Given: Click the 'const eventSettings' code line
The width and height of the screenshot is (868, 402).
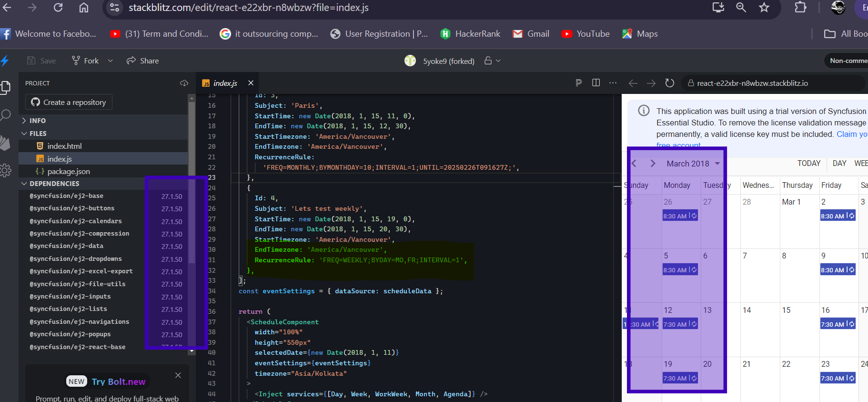Looking at the screenshot, I should 341,291.
